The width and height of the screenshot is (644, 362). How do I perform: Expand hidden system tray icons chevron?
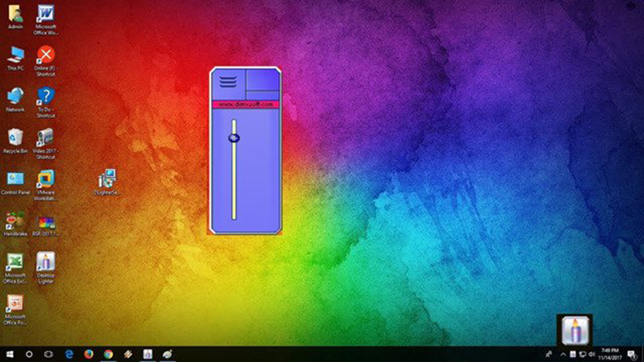[x=563, y=355]
